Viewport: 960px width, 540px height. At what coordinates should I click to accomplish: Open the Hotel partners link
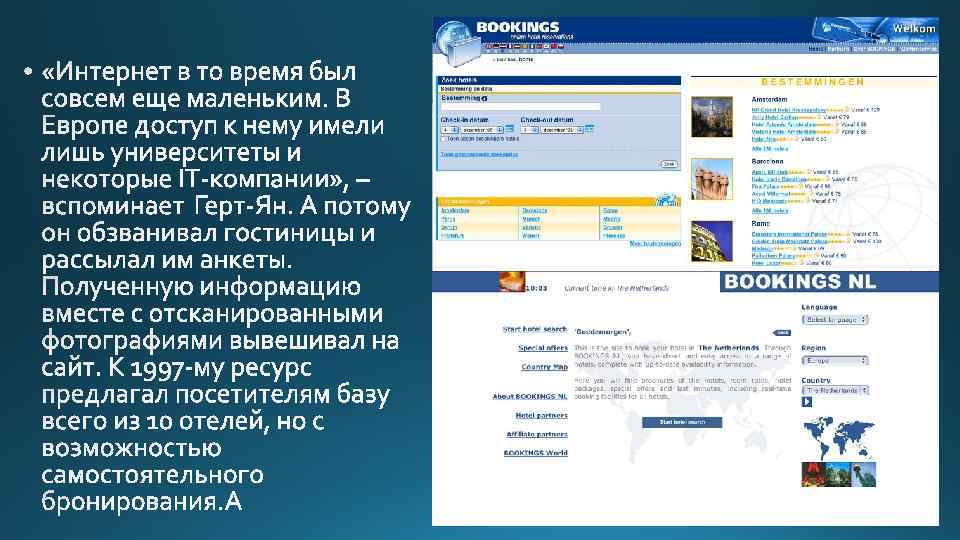pyautogui.click(x=541, y=415)
